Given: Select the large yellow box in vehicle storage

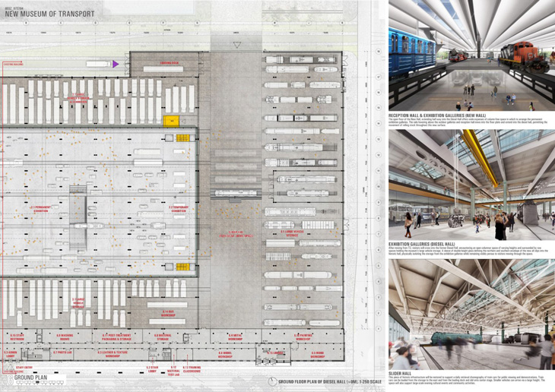Looking at the screenshot, I should (171, 121).
